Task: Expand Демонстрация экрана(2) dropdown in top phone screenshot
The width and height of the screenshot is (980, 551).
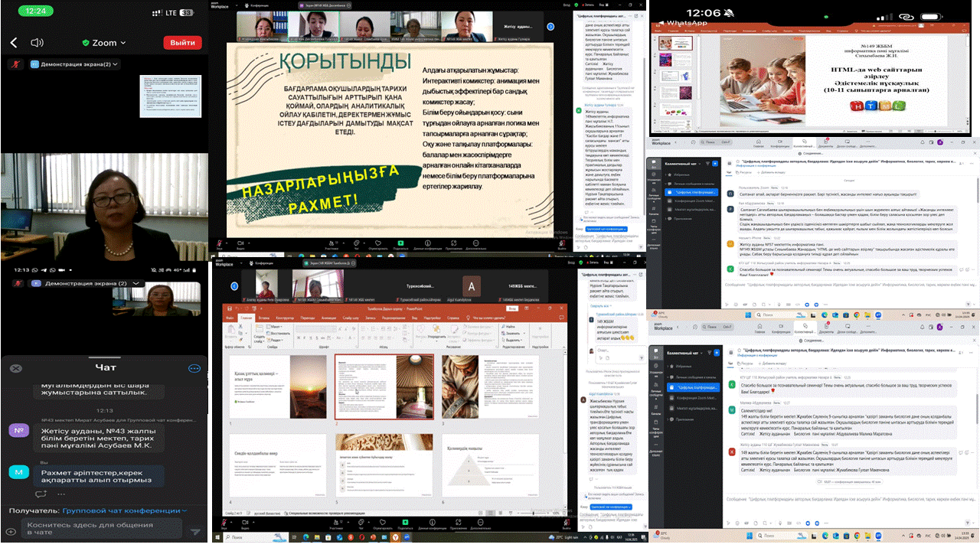Action: click(116, 64)
